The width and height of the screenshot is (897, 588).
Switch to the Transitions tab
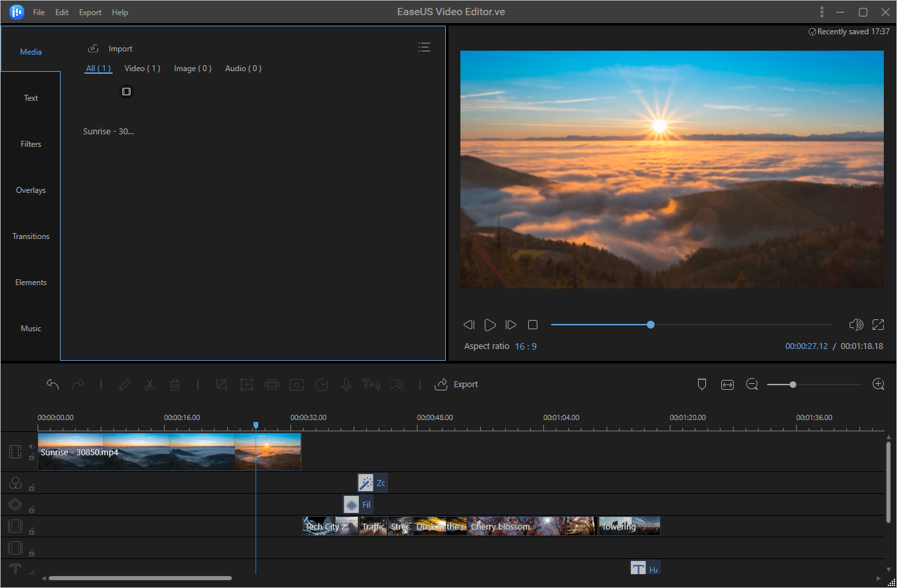click(x=31, y=236)
